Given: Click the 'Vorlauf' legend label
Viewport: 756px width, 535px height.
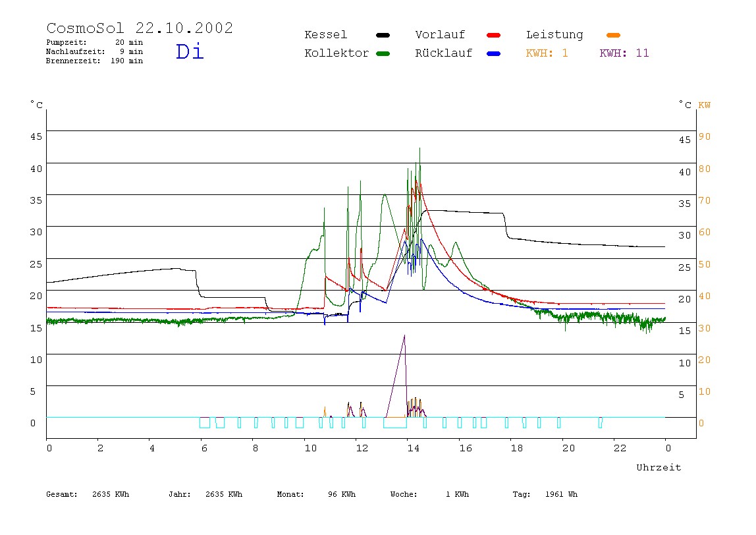Looking at the screenshot, I should (x=440, y=35).
